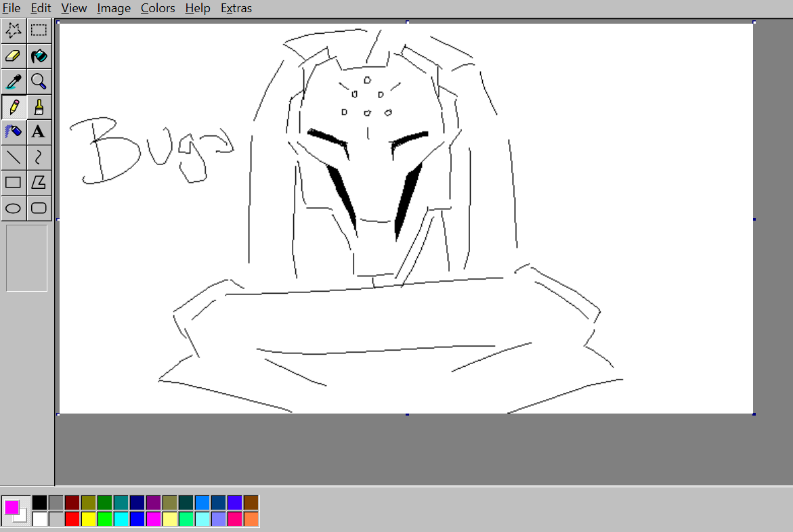Image resolution: width=793 pixels, height=532 pixels.
Task: Choose the hot pink swatch
Action: (235, 519)
